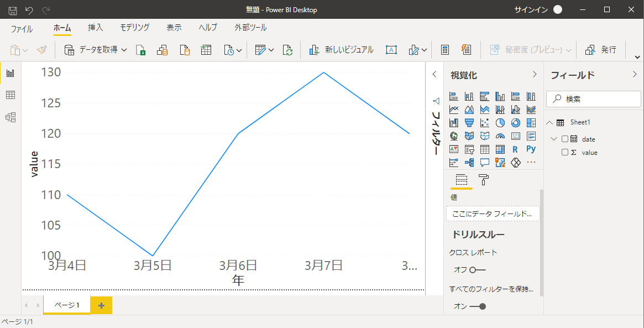Switch to the ホーム ribbon tab
The height and width of the screenshot is (328, 644).
(62, 28)
